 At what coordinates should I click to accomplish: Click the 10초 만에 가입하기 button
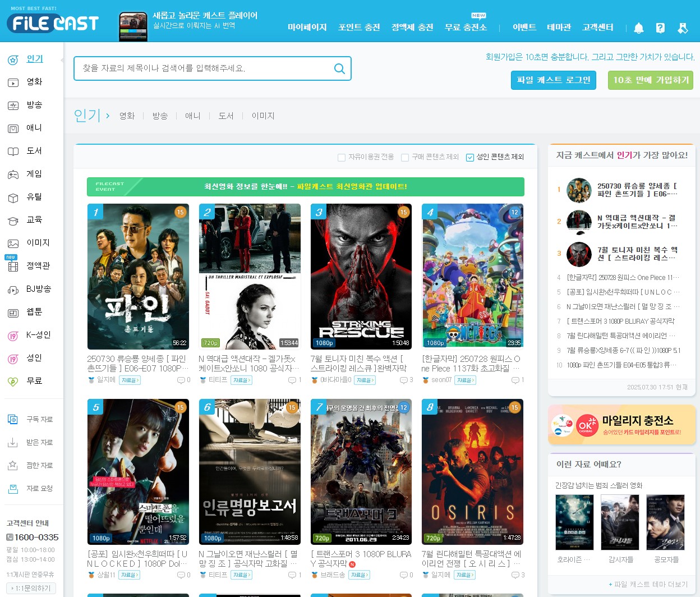click(x=651, y=80)
